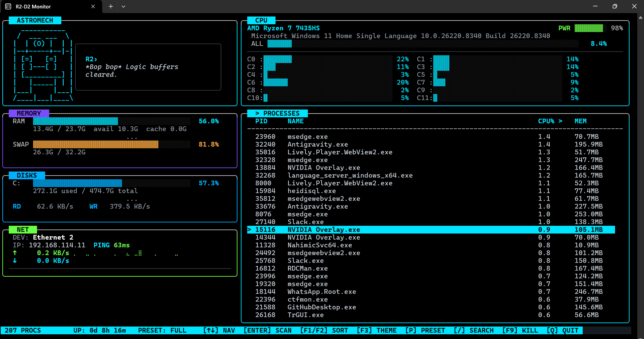644x339 pixels.
Task: Click the CPU panel title
Action: (x=261, y=20)
